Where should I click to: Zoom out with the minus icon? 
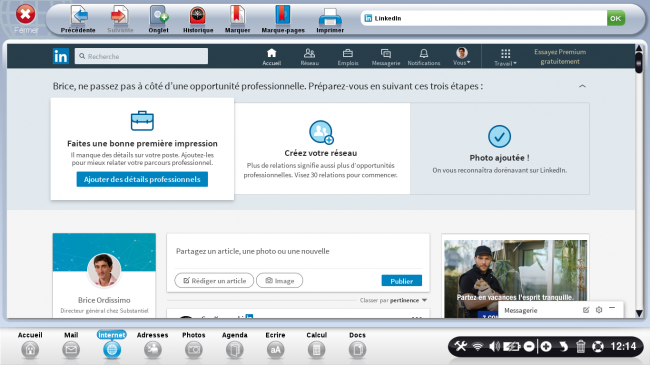[529, 346]
